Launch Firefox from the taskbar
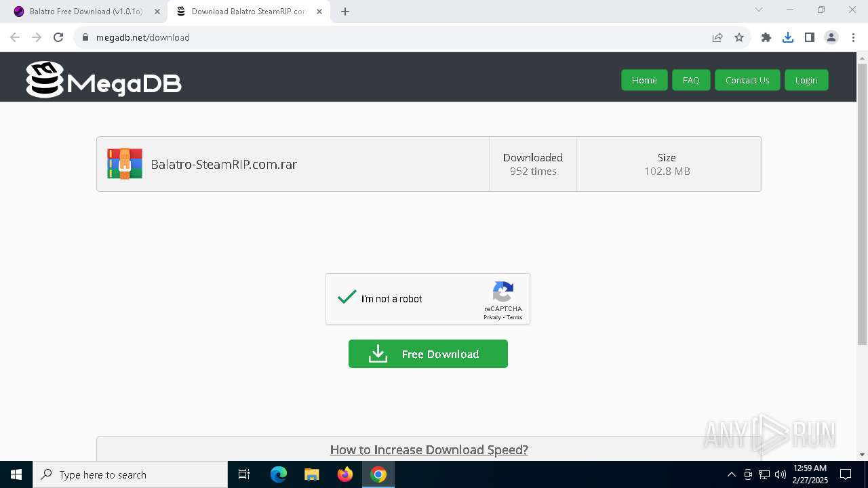The width and height of the screenshot is (868, 488). coord(345,474)
